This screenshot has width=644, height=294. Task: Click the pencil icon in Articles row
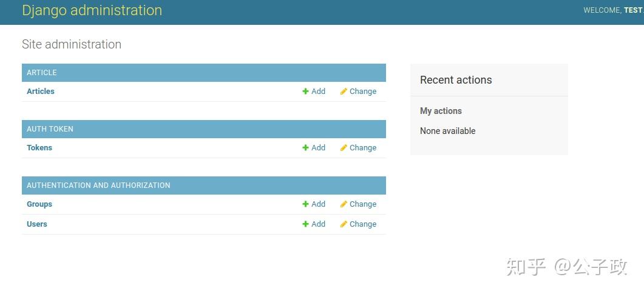(x=344, y=92)
